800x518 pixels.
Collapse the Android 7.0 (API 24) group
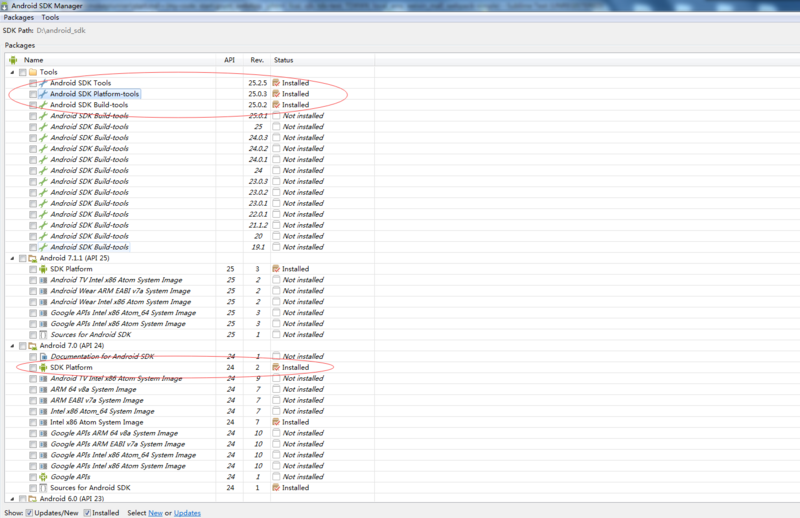[12, 346]
